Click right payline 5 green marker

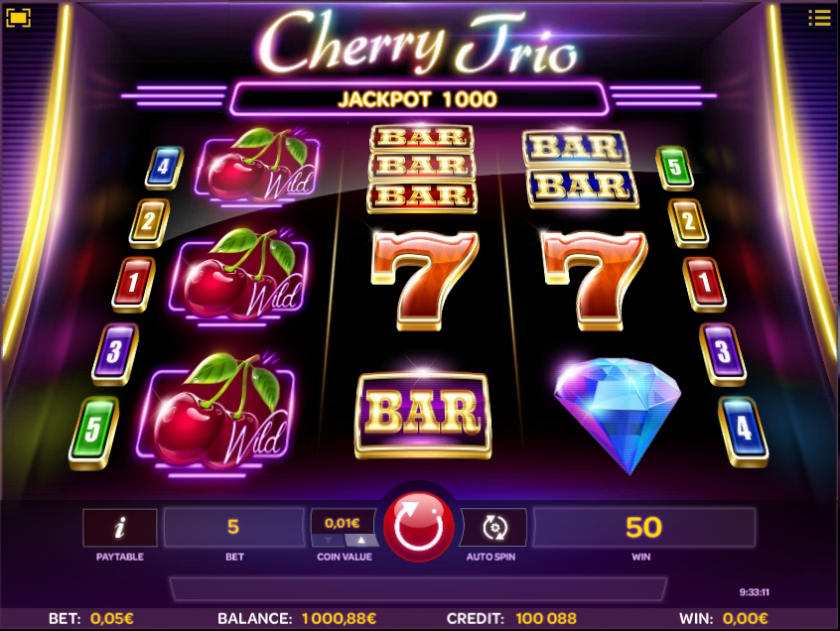pyautogui.click(x=674, y=168)
